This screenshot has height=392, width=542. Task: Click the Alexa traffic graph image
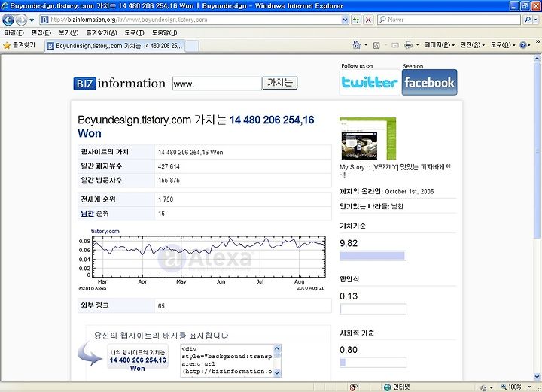click(x=202, y=260)
